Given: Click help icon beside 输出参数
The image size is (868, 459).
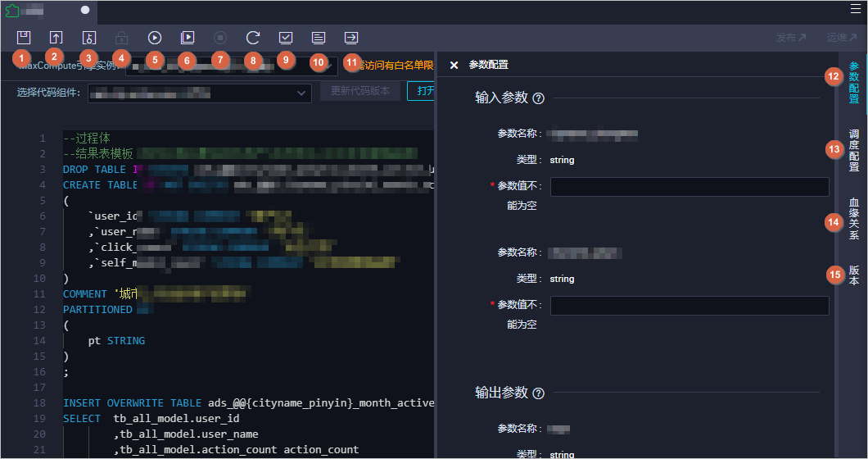Looking at the screenshot, I should pyautogui.click(x=538, y=393).
